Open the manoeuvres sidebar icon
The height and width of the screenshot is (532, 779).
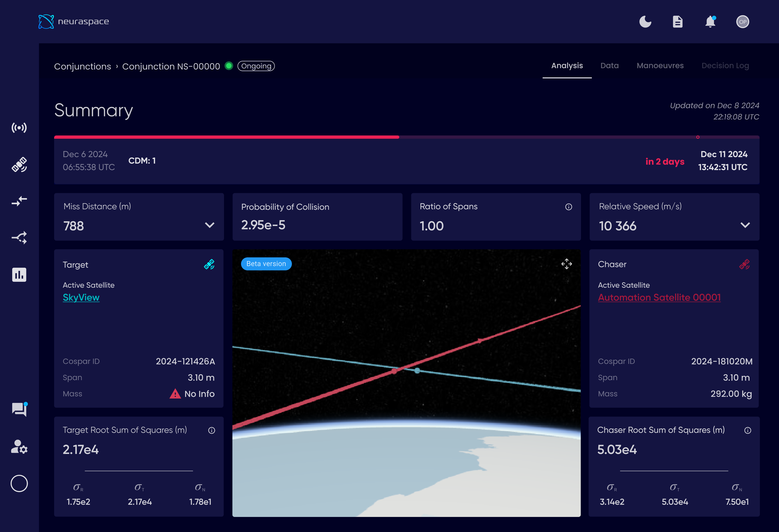[19, 237]
